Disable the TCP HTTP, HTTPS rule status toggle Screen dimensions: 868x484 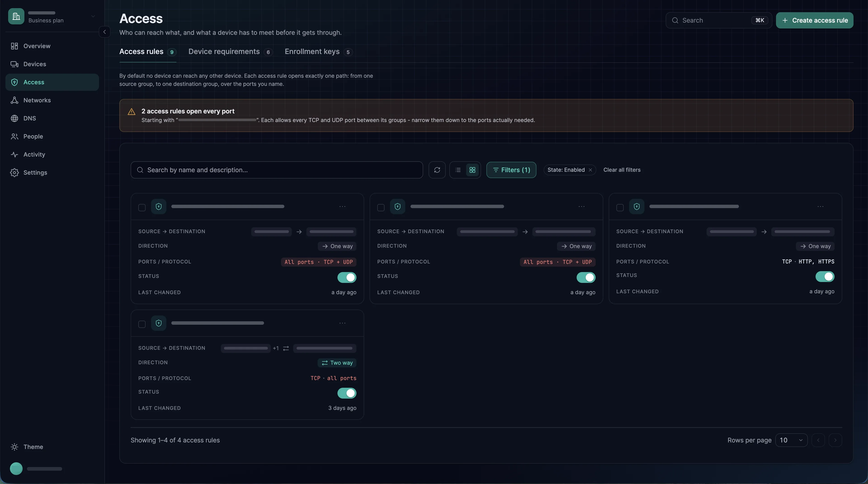825,277
